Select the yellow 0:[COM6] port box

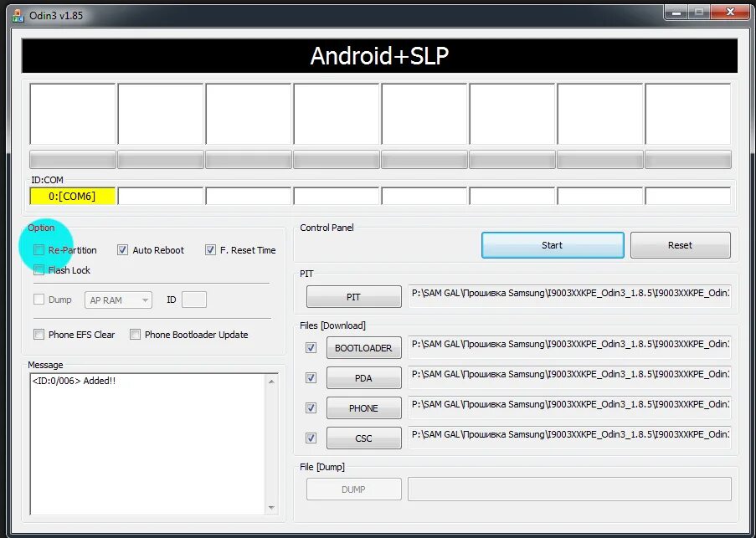(72, 196)
